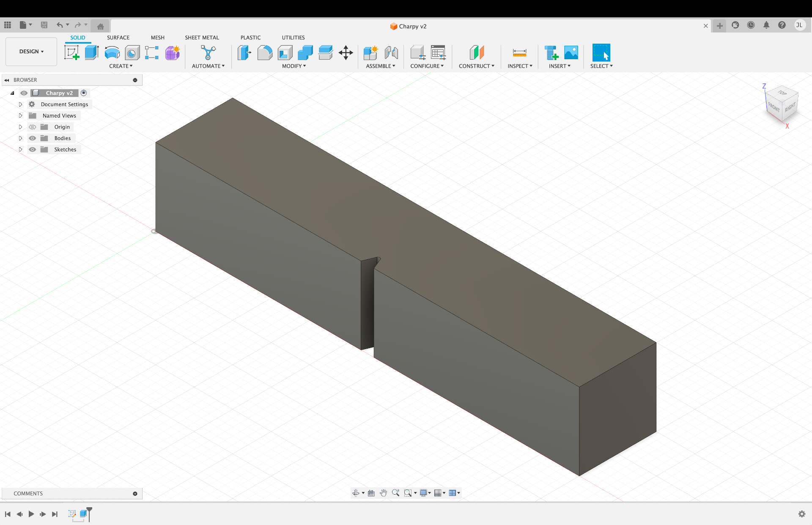Switch to the SURFACE tab
The image size is (812, 525).
click(118, 38)
